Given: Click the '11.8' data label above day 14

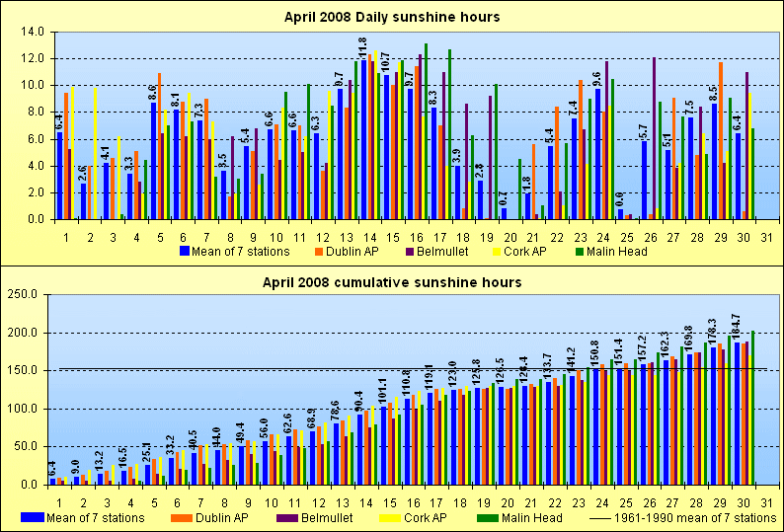Looking at the screenshot, I should point(363,47).
